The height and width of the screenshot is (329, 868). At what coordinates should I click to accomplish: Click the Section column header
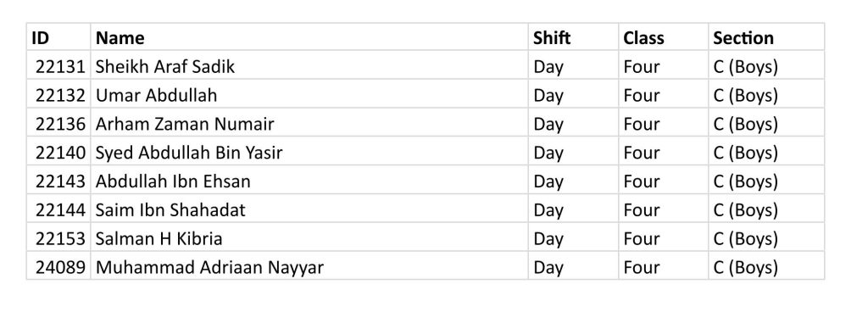tap(766, 37)
